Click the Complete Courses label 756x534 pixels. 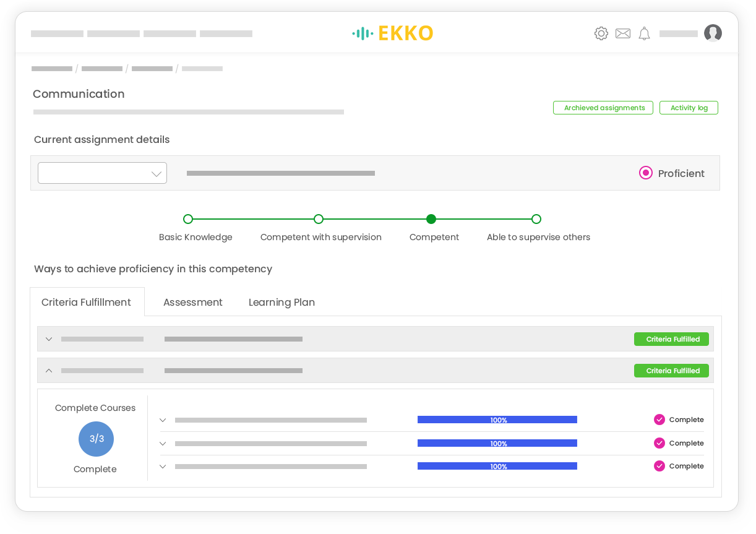point(95,408)
